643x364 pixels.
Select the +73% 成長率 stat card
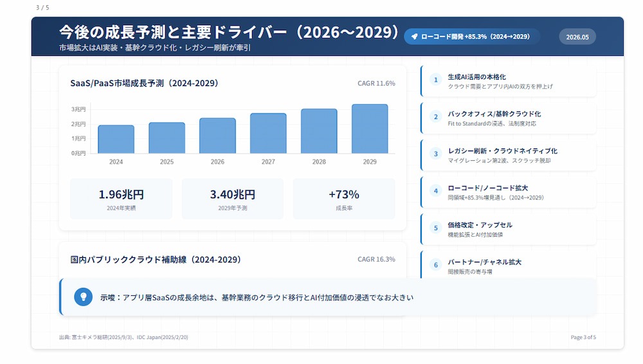click(x=344, y=199)
